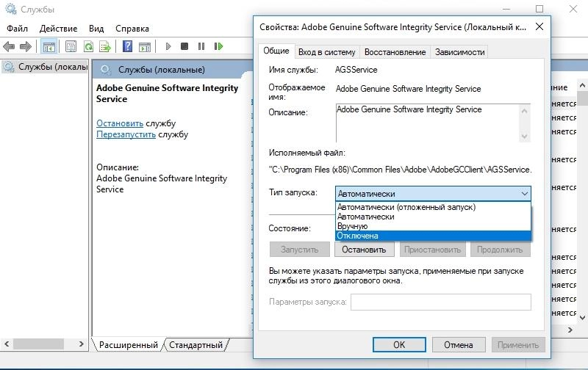Choose the Автоматически list option

pyautogui.click(x=433, y=217)
